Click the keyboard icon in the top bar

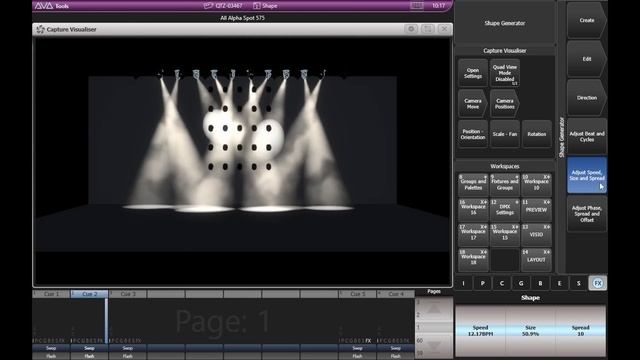[x=416, y=6]
